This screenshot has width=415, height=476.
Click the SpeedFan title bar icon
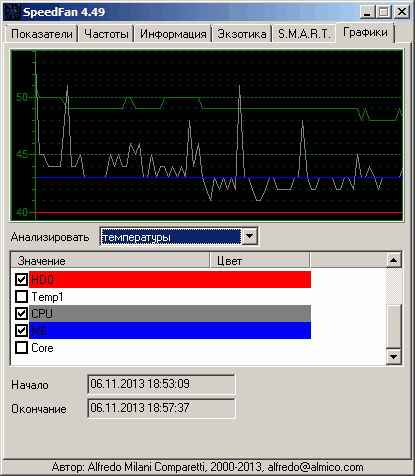pos(12,12)
